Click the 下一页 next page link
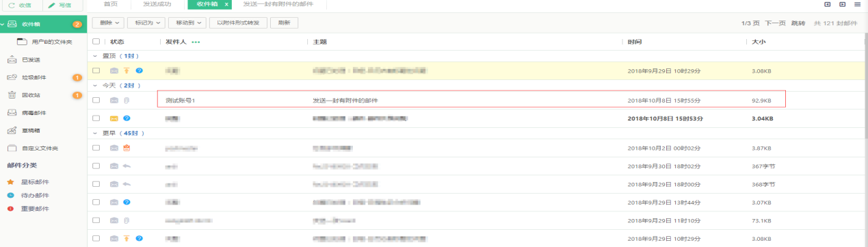The height and width of the screenshot is (247, 868). pyautogui.click(x=775, y=23)
